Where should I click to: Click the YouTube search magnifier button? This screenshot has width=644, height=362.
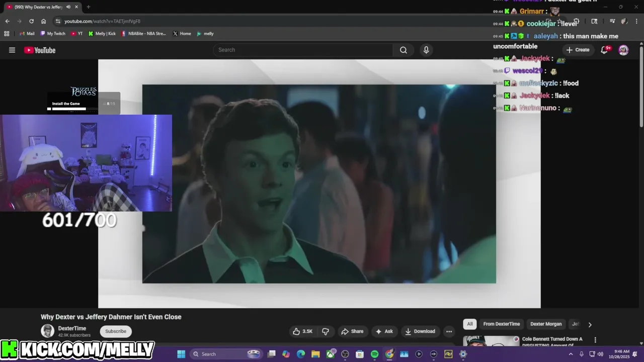pos(404,50)
